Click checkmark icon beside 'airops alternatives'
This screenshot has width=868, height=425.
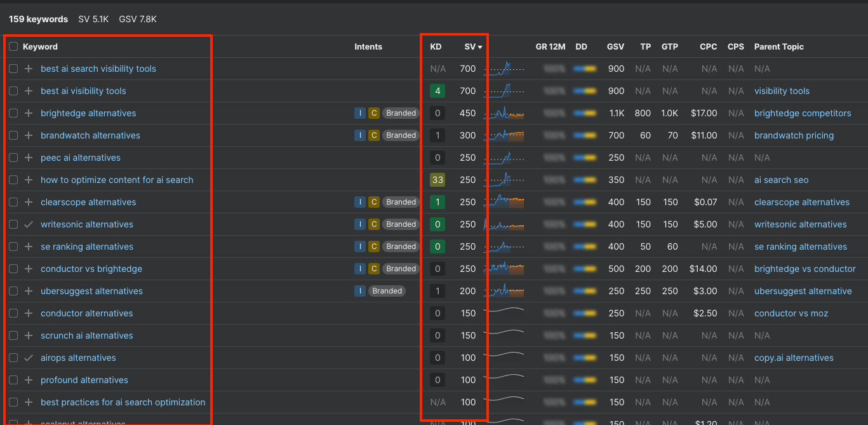tap(29, 358)
